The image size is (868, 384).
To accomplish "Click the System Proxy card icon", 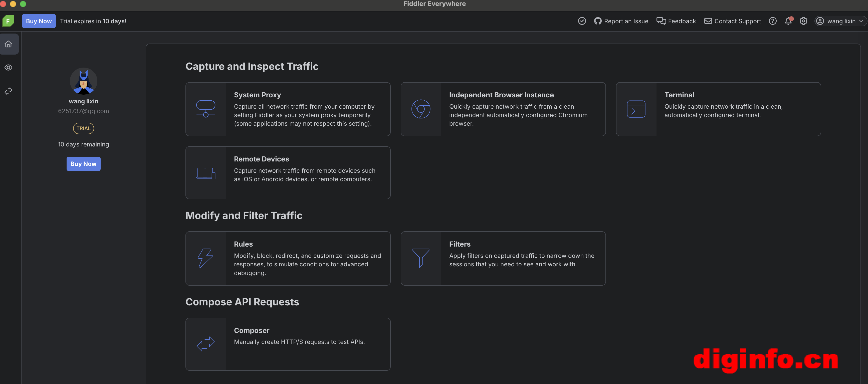I will click(x=206, y=109).
